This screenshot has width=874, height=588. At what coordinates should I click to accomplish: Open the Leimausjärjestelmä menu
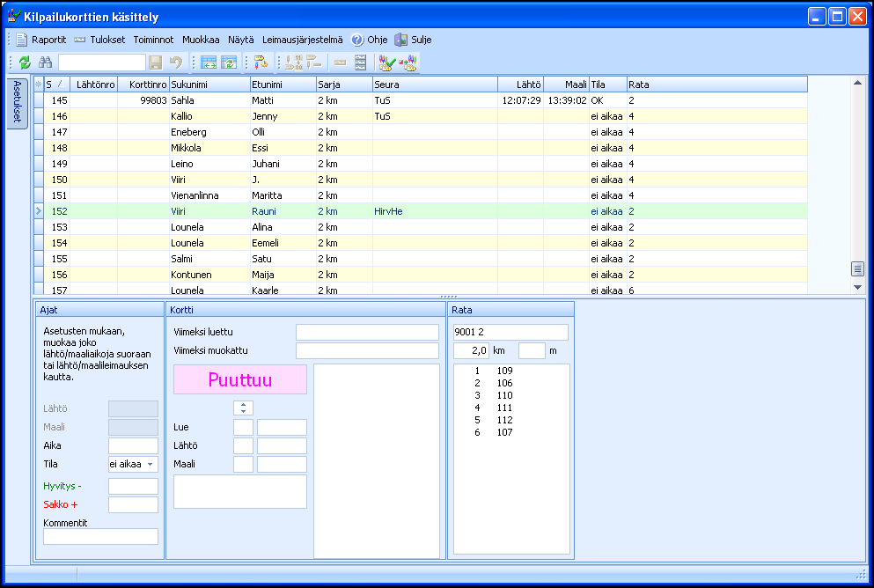(303, 40)
